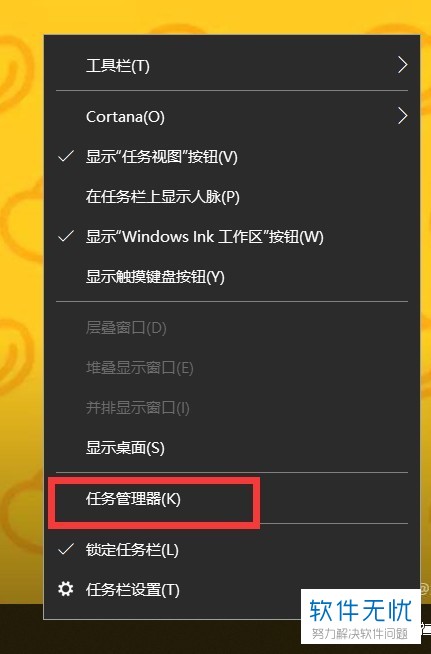
Task: Enable 显示触摸键盘按钮(Y)
Action: click(x=232, y=277)
